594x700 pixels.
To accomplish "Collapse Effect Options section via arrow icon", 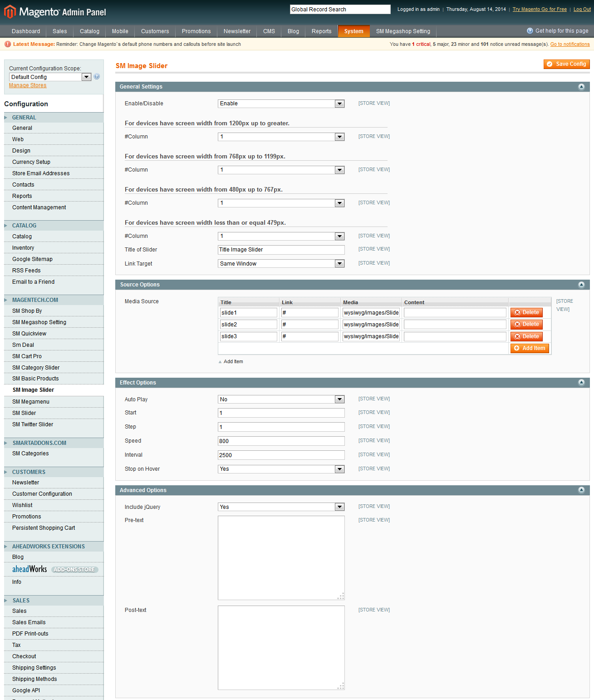I will coord(581,383).
